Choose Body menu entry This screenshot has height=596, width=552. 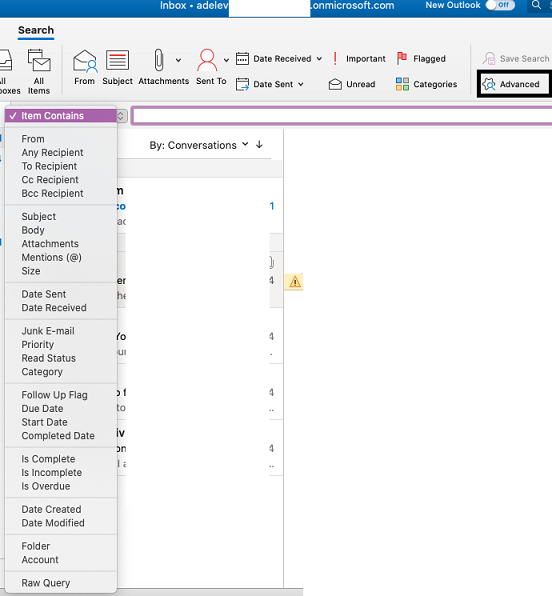coord(61,230)
